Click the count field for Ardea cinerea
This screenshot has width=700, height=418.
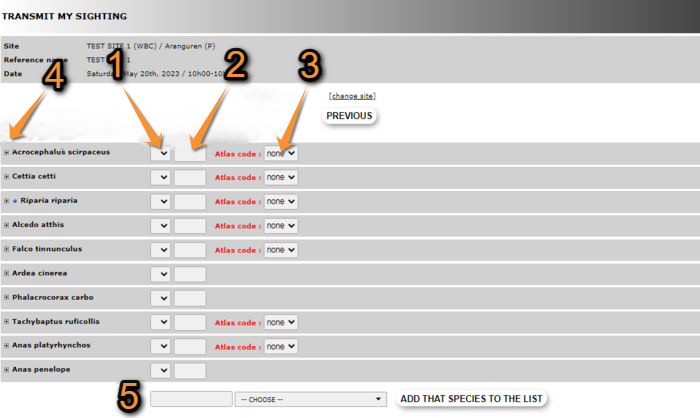click(x=190, y=274)
